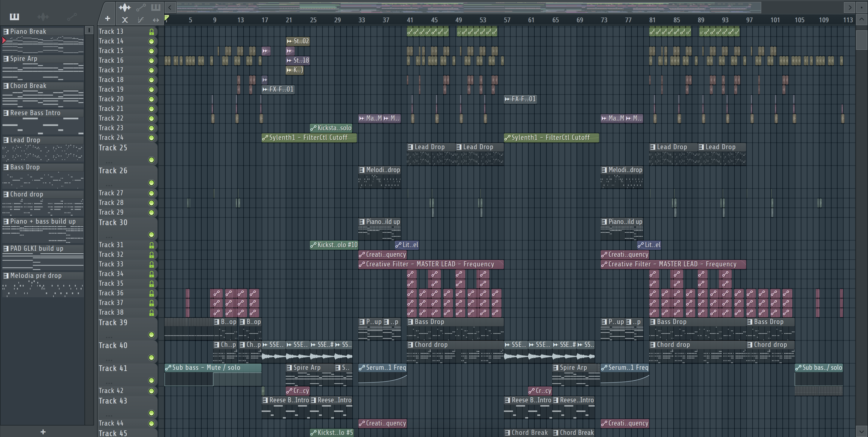The width and height of the screenshot is (868, 437).
Task: Toggle the lock icon on Track 35
Action: pyautogui.click(x=152, y=284)
